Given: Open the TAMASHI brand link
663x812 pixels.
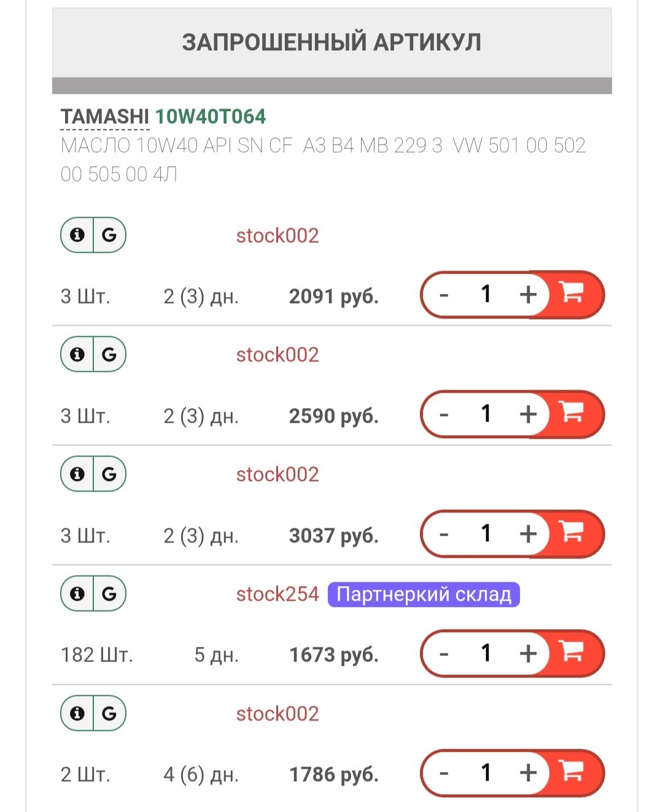Looking at the screenshot, I should point(105,117).
